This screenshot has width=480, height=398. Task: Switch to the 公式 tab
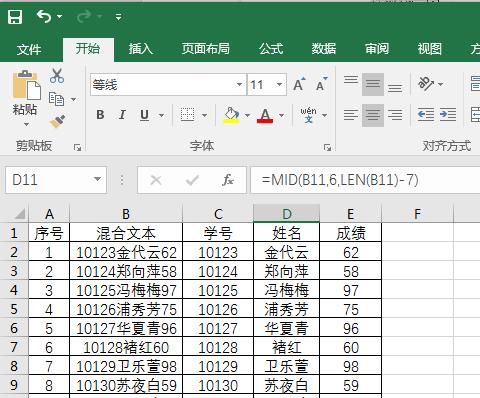271,49
